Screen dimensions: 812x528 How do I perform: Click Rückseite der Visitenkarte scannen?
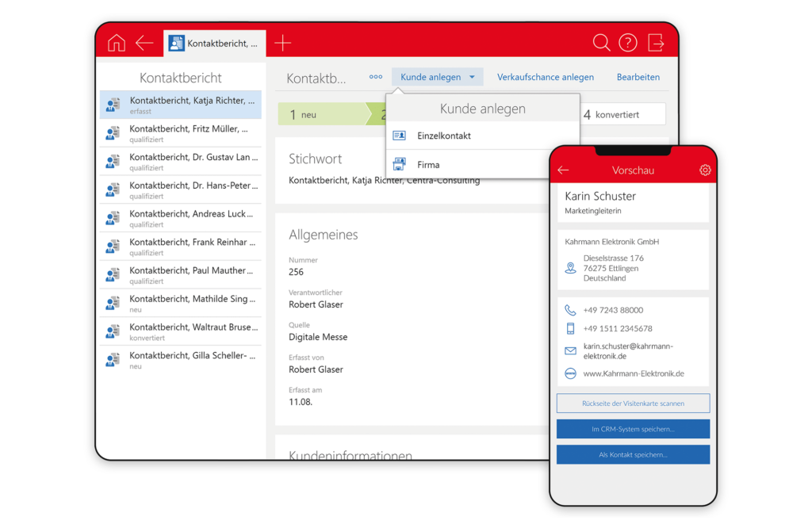pyautogui.click(x=633, y=404)
